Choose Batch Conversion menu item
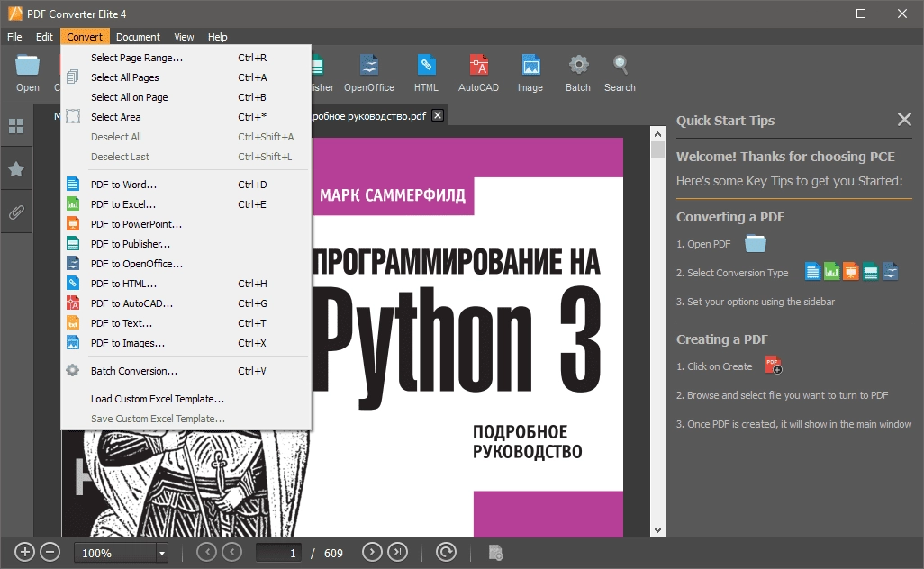The width and height of the screenshot is (924, 569). tap(186, 371)
